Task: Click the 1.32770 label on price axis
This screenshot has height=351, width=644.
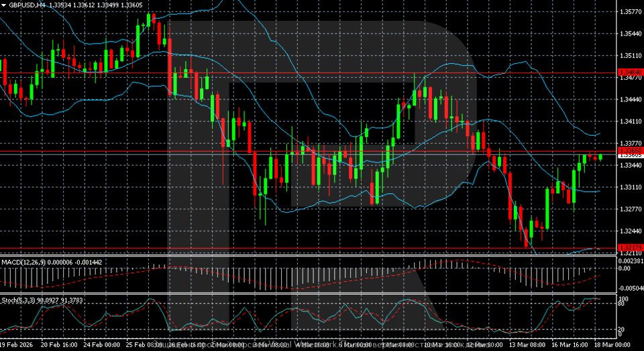Action: coord(631,209)
